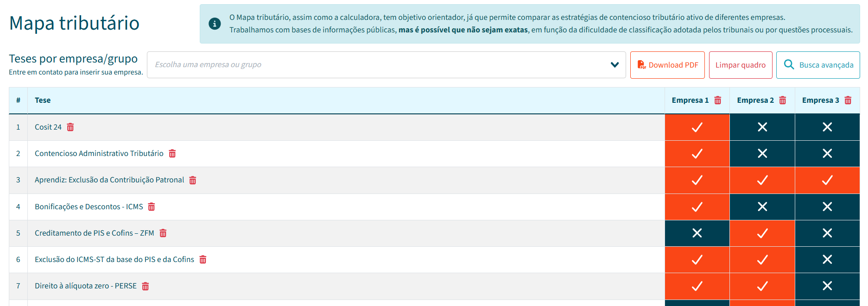Image resolution: width=868 pixels, height=306 pixels.
Task: Click the Download PDF button
Action: coord(667,65)
